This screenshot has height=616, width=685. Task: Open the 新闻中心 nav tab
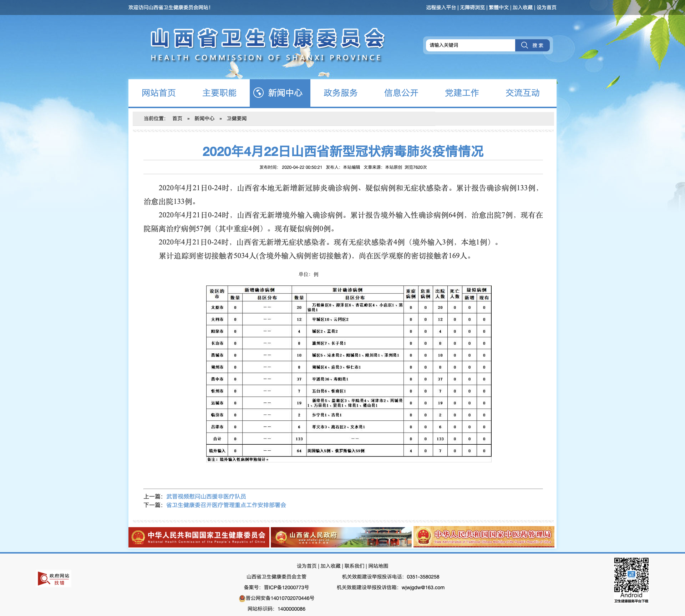280,93
